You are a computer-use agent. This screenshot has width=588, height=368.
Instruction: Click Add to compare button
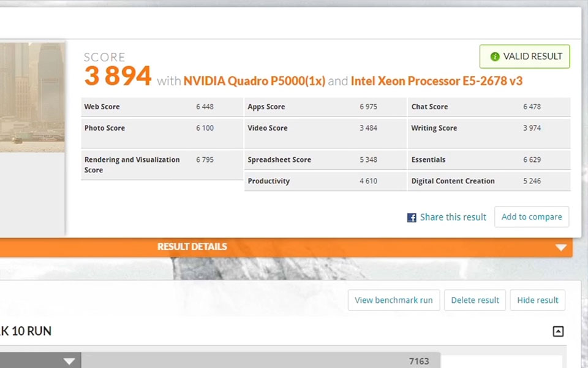click(x=532, y=217)
